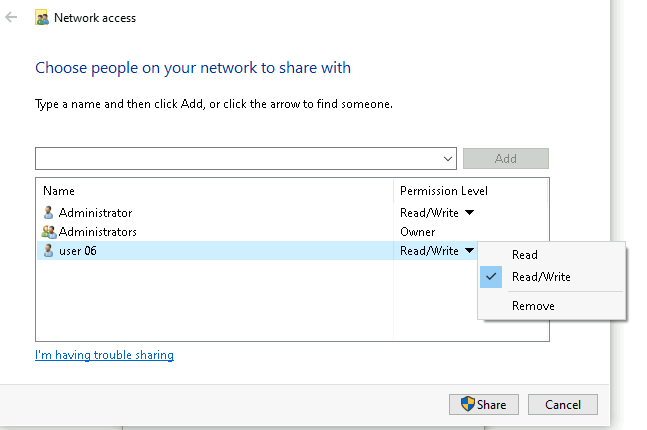Viewport: 647px width, 430px height.
Task: Open user 06 permission level dropdown
Action: coord(469,250)
